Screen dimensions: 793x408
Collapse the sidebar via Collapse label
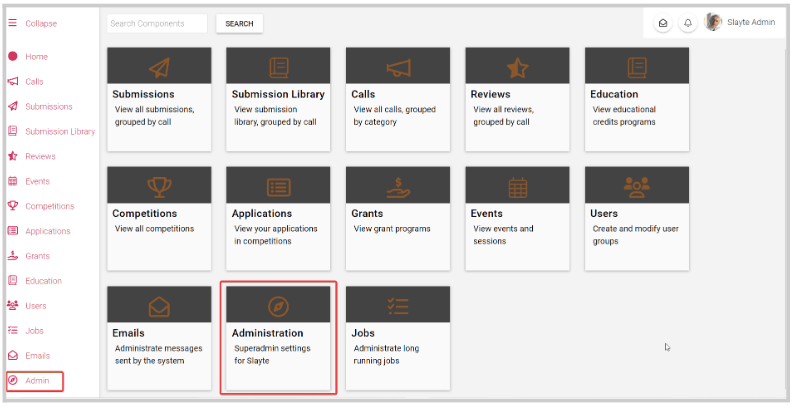tap(41, 23)
